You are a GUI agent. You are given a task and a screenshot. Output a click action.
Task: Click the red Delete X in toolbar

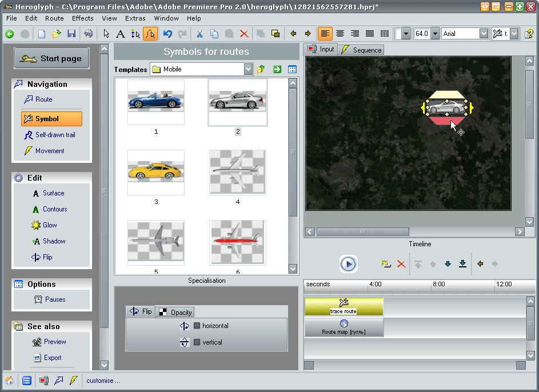tap(244, 34)
